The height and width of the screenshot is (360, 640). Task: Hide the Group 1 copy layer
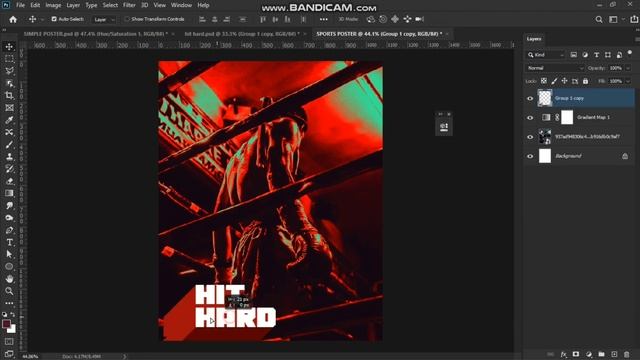[530, 98]
